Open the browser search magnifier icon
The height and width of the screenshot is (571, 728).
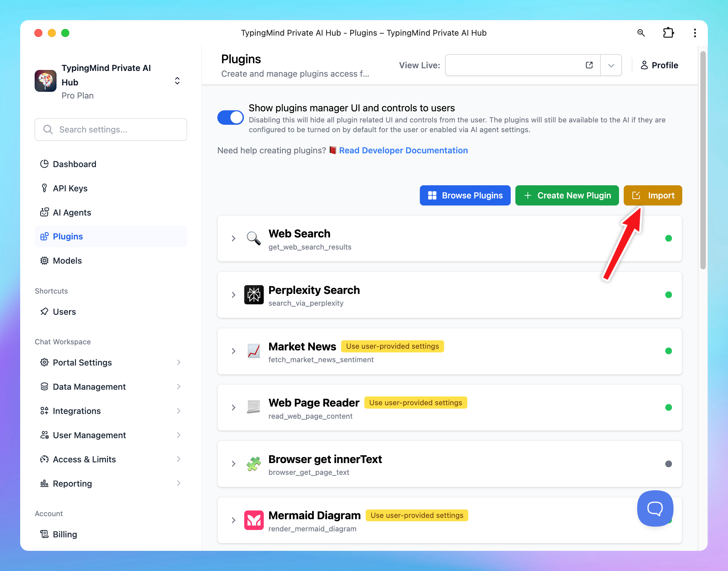(641, 33)
